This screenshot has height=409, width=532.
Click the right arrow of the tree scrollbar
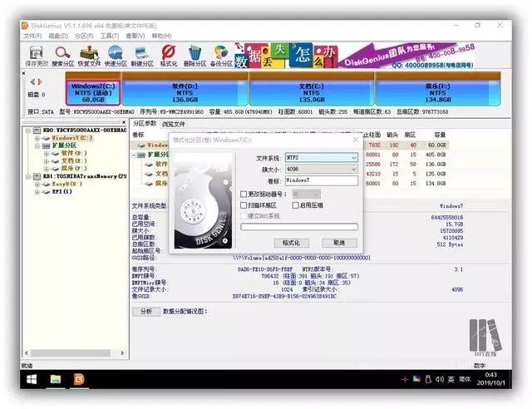click(122, 353)
